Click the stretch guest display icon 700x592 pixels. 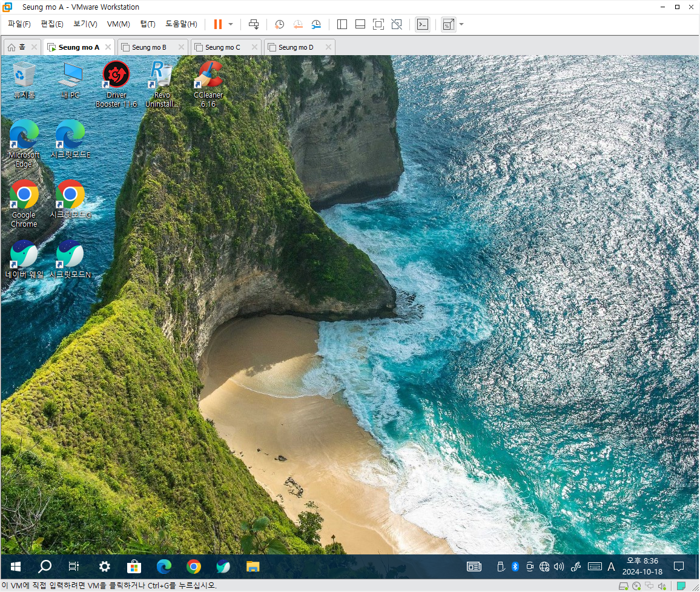pyautogui.click(x=448, y=24)
